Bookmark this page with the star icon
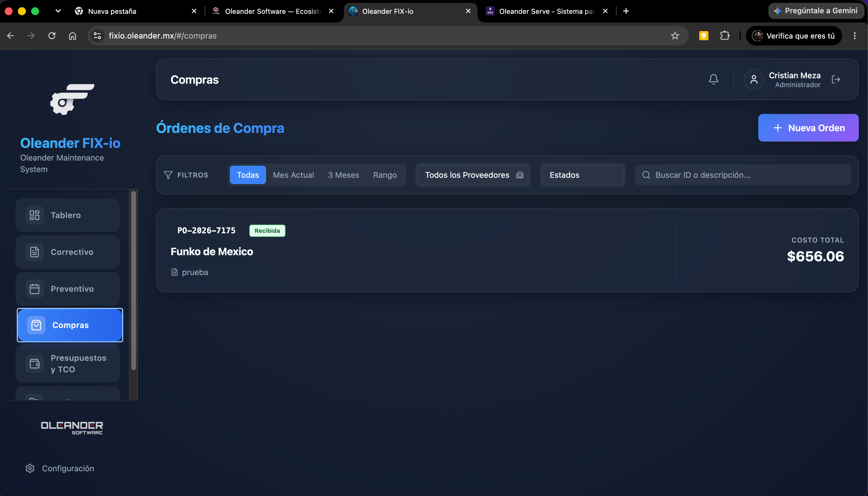The image size is (868, 496). click(x=675, y=36)
